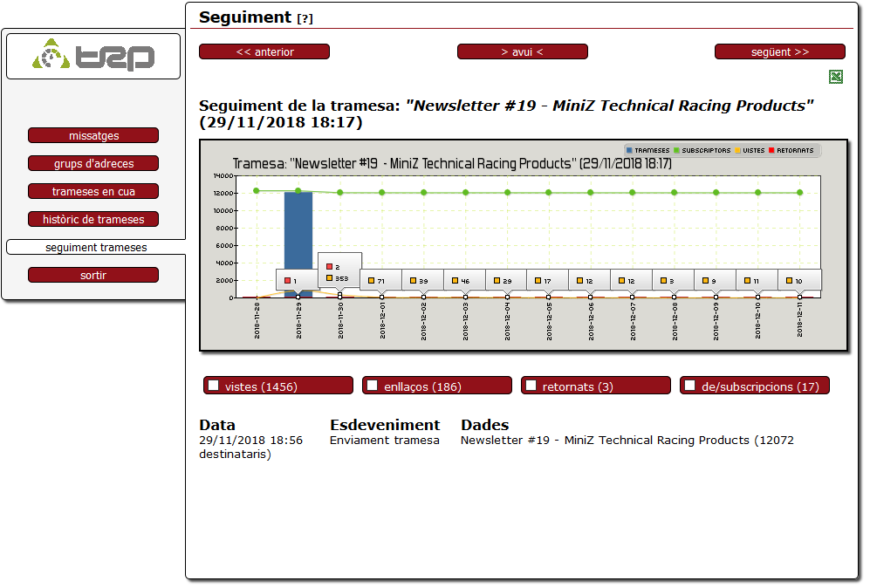Enable the enllaços (186) checkbox
The image size is (870, 588).
tap(373, 386)
